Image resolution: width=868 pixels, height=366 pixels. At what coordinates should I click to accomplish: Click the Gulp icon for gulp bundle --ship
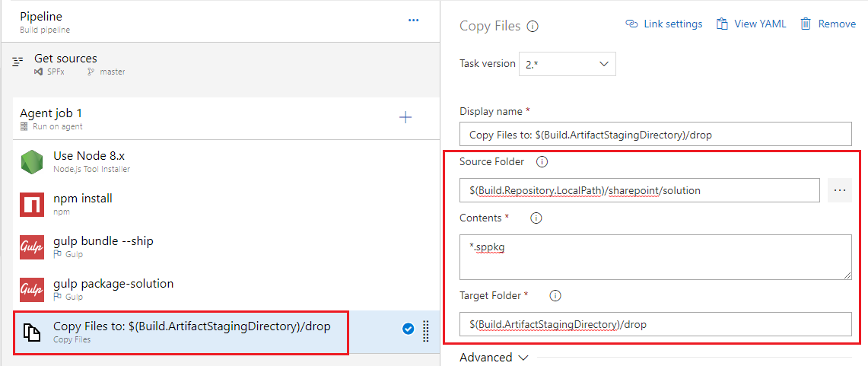pyautogui.click(x=32, y=247)
